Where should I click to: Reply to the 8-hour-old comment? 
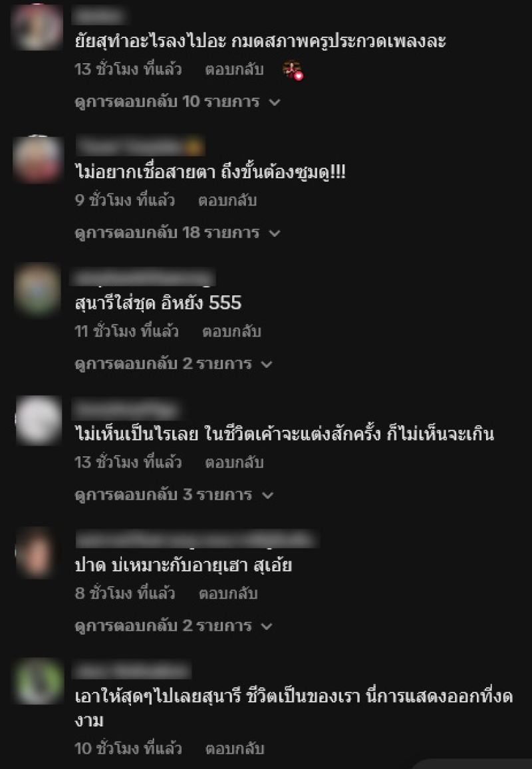[228, 593]
